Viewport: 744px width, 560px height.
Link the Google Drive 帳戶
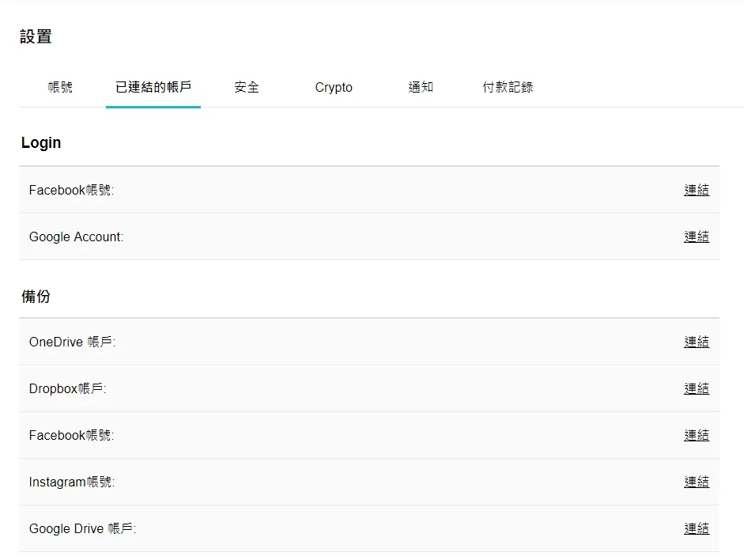pos(697,528)
